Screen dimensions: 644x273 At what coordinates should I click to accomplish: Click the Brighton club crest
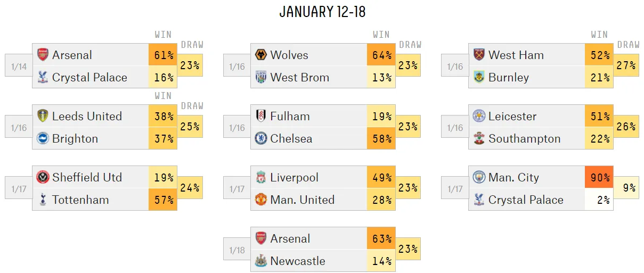click(43, 138)
